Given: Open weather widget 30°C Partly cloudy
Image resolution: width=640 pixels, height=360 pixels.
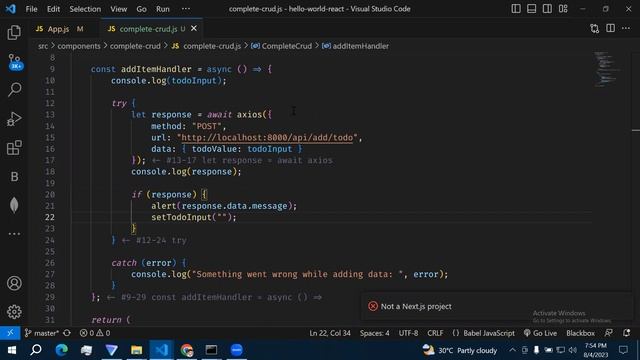Looking at the screenshot, I should (x=460, y=350).
